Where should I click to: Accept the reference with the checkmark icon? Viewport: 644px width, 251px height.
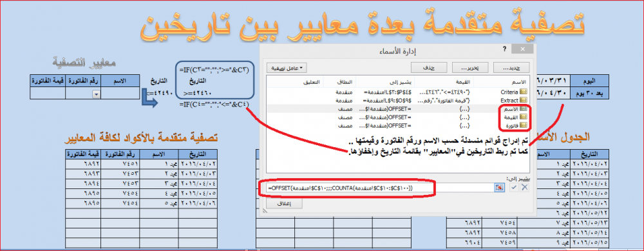pos(513,187)
